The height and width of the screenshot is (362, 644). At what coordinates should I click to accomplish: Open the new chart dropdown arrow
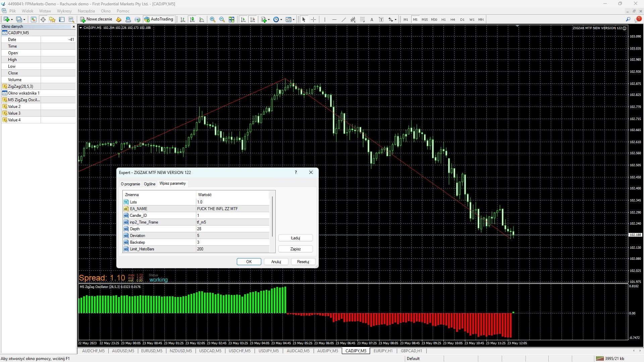(x=12, y=19)
